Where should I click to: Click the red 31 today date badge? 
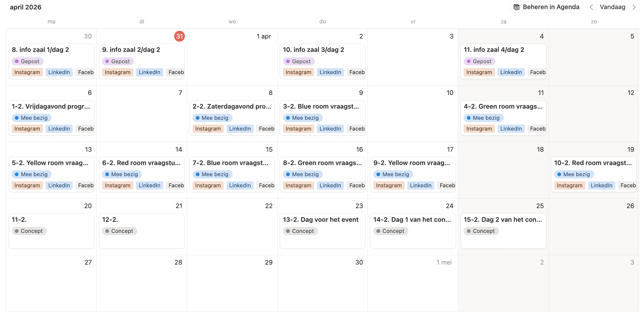(x=179, y=36)
